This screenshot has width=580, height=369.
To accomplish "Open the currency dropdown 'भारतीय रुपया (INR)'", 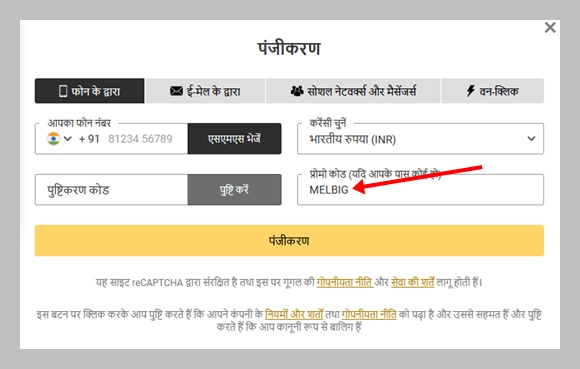I will (420, 139).
